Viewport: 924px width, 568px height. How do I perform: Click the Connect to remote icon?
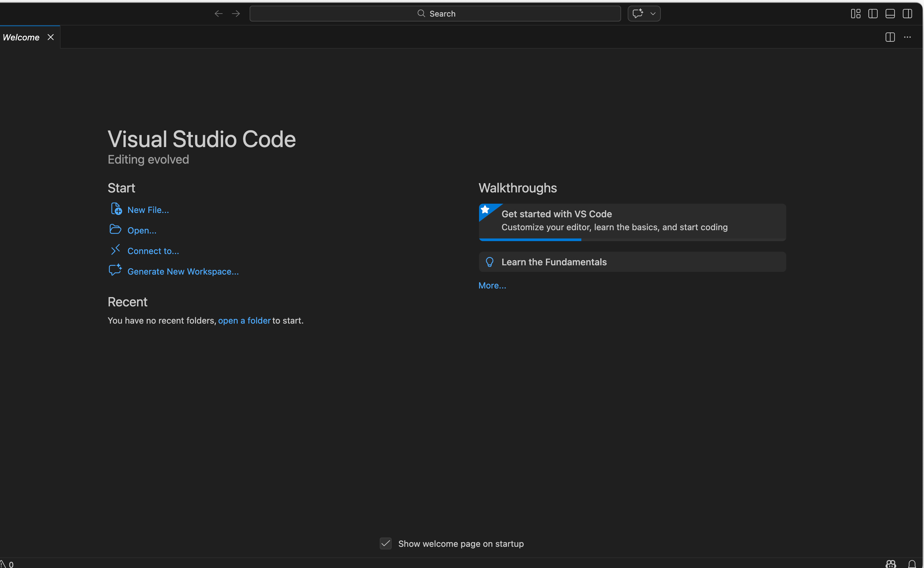click(115, 249)
